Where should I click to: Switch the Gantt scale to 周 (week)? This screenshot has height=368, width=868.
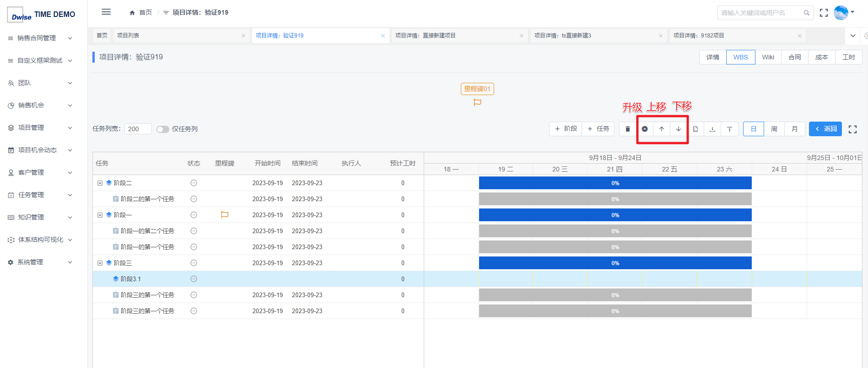pyautogui.click(x=774, y=129)
